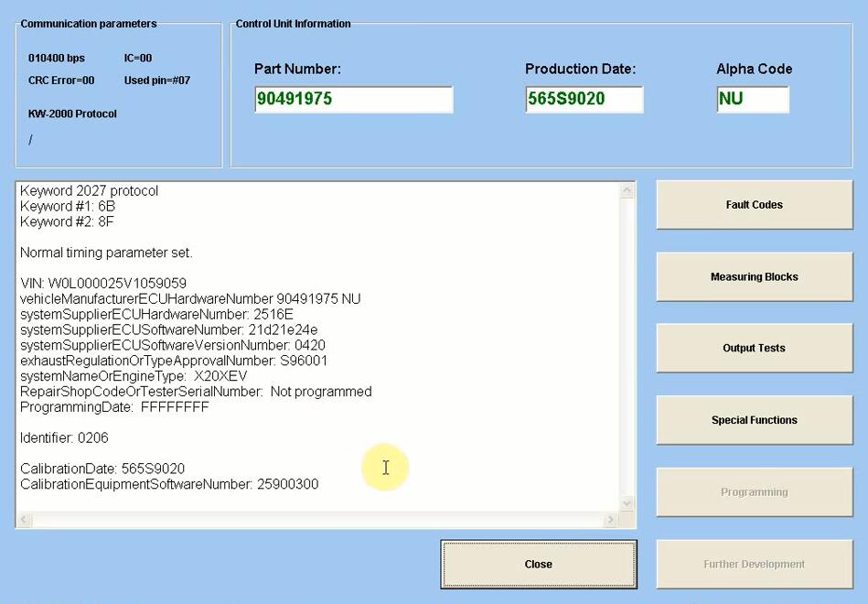Click the 'CRC Error=00' text
This screenshot has width=868, height=604.
61,81
